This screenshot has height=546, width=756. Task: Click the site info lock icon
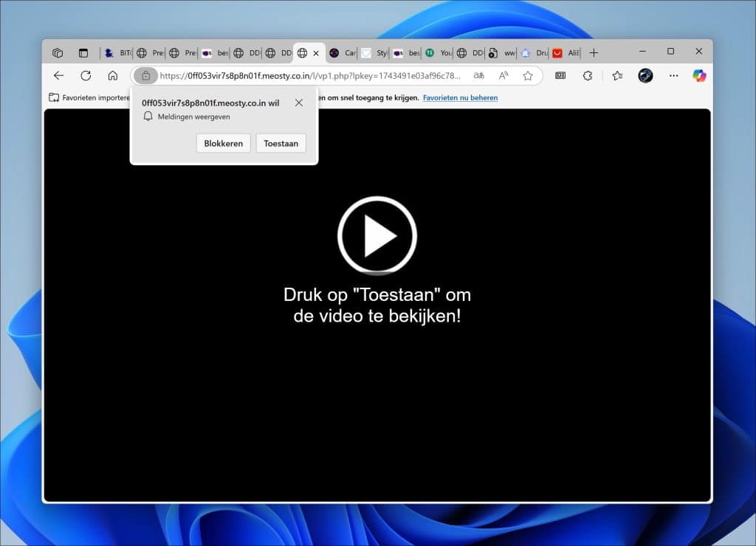tap(145, 75)
